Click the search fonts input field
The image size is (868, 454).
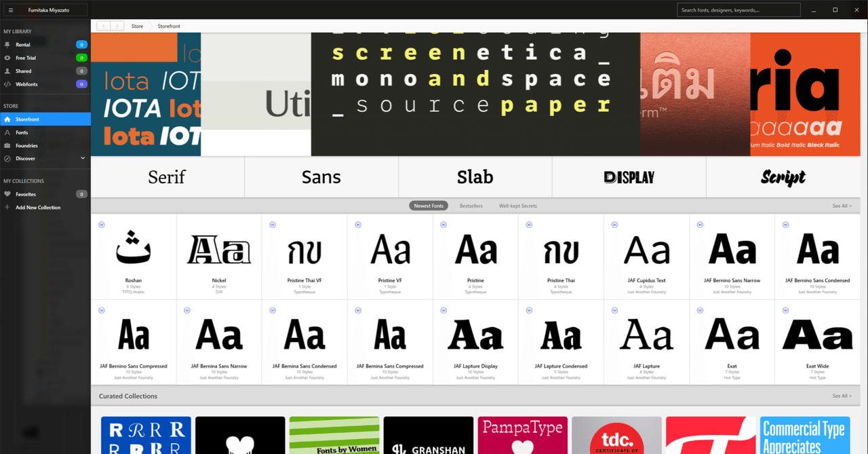(737, 10)
